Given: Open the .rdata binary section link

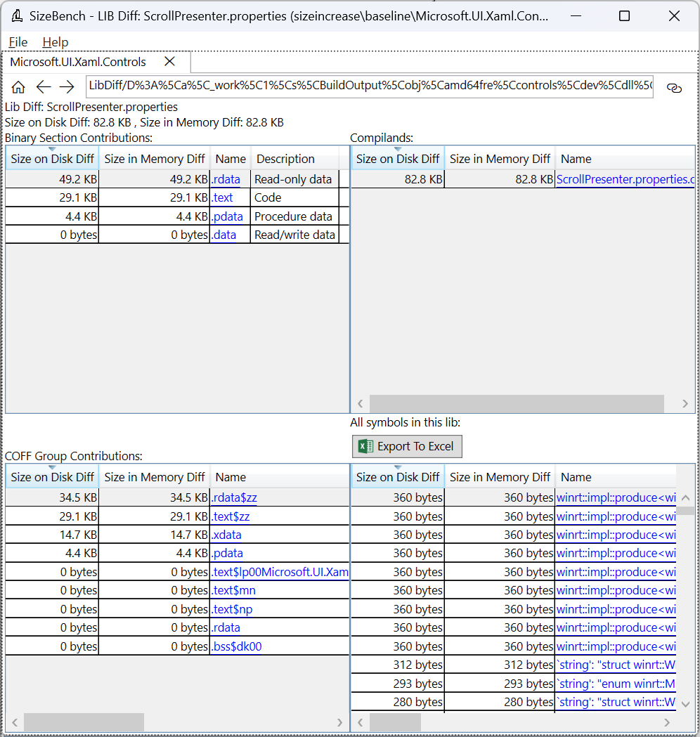Looking at the screenshot, I should [x=226, y=179].
